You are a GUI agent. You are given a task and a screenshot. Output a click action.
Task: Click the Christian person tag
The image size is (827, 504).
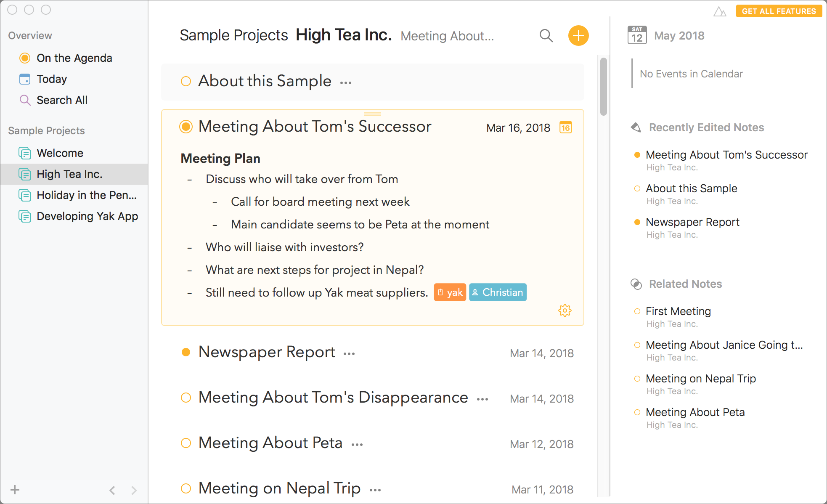(x=498, y=292)
